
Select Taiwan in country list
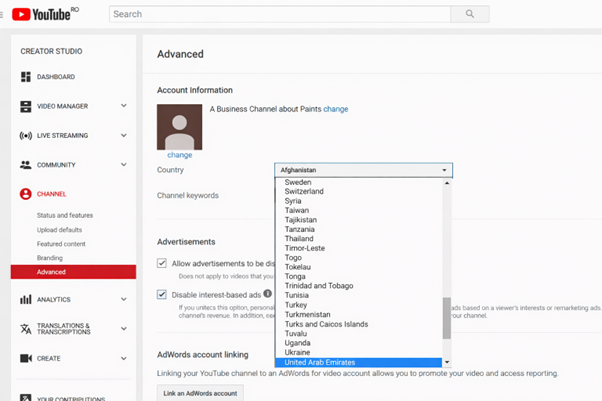(359, 210)
